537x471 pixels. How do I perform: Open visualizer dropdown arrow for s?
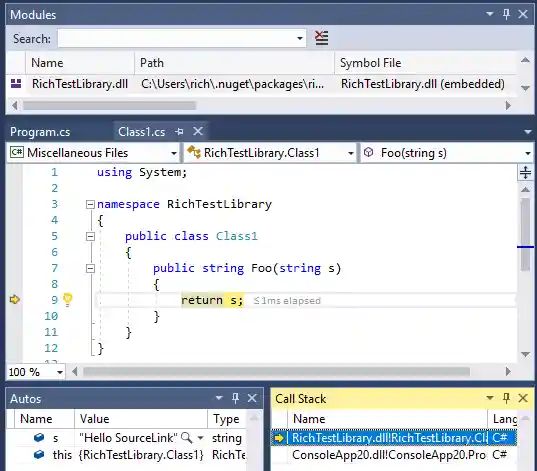(200, 438)
